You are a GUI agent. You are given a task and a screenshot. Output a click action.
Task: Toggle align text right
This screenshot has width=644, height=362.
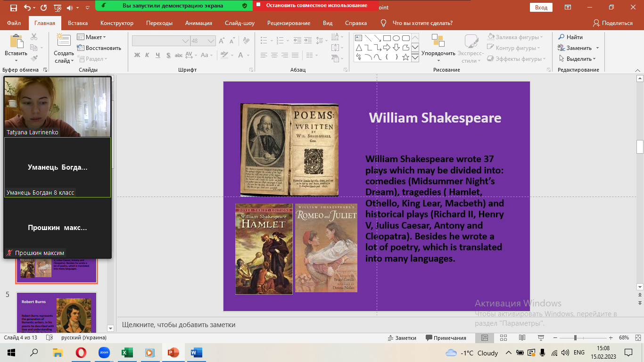[285, 55]
